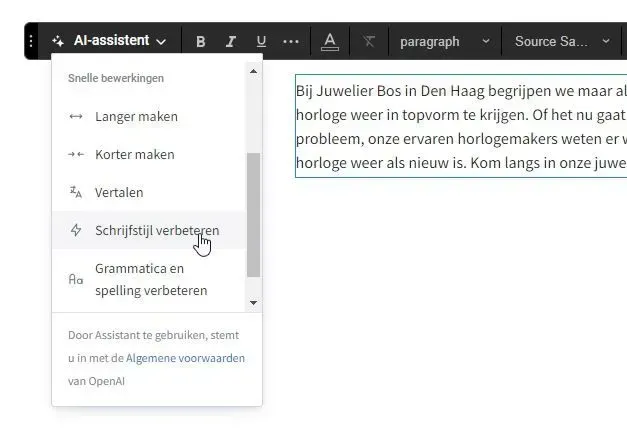The width and height of the screenshot is (627, 437).
Task: Click the Snelle bewerkingen heading
Action: (x=116, y=78)
